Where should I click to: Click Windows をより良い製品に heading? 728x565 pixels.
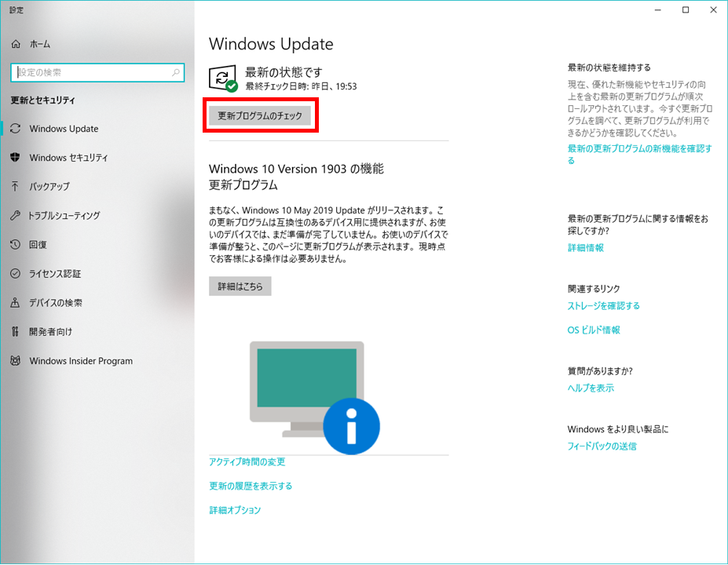(618, 429)
